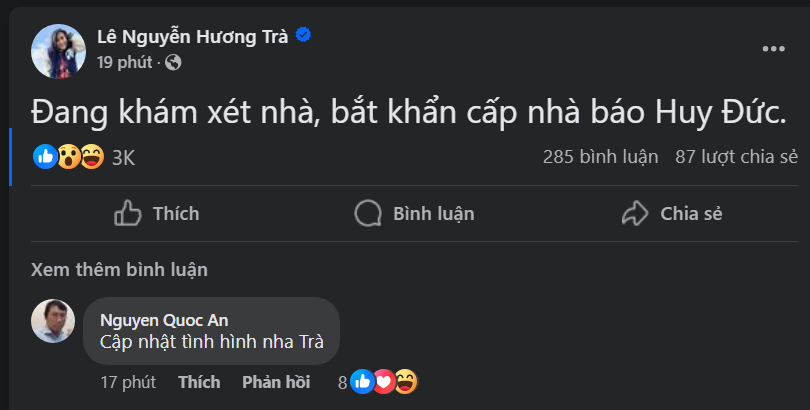Image resolution: width=810 pixels, height=410 pixels.
Task: Click the Chia sẻ share button
Action: pos(671,213)
